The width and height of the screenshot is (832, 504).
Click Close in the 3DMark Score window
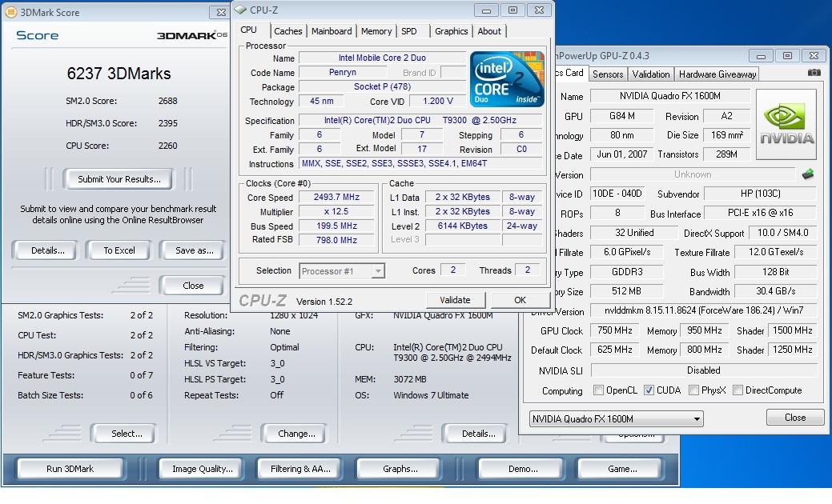[193, 286]
